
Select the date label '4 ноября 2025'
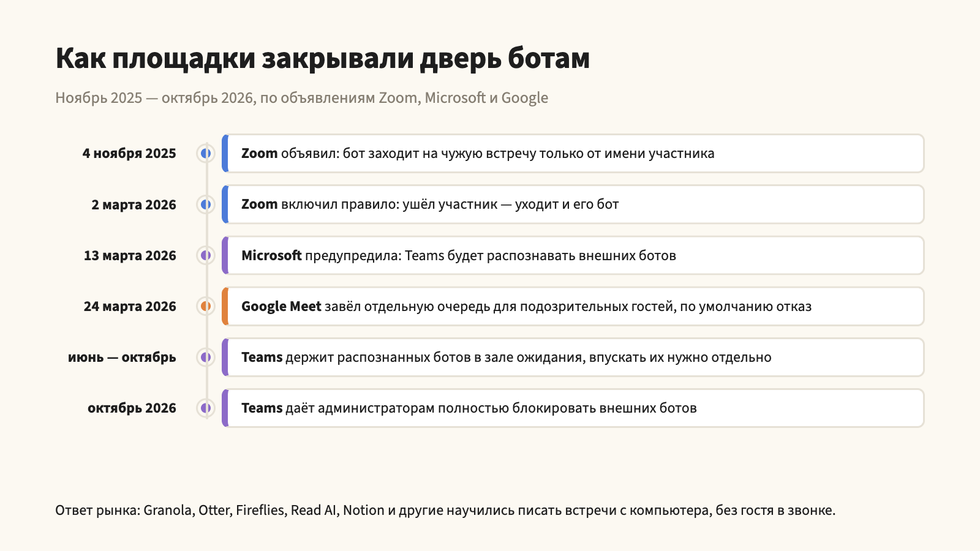click(129, 154)
